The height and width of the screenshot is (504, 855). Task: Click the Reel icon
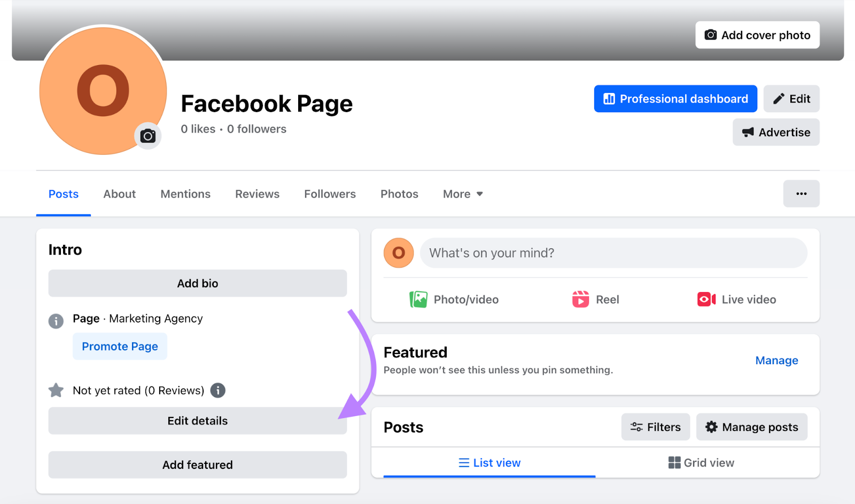click(581, 299)
